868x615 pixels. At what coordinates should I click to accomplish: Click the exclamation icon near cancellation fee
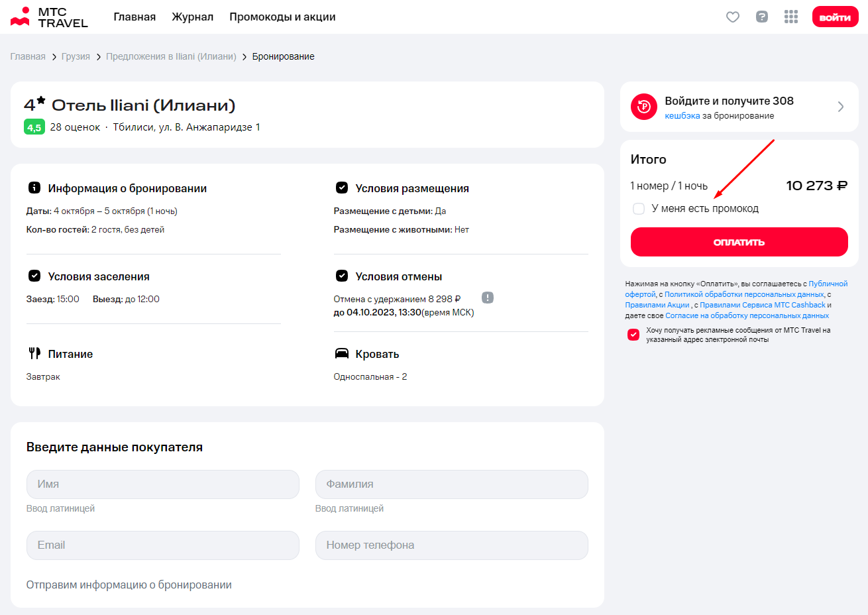[488, 298]
